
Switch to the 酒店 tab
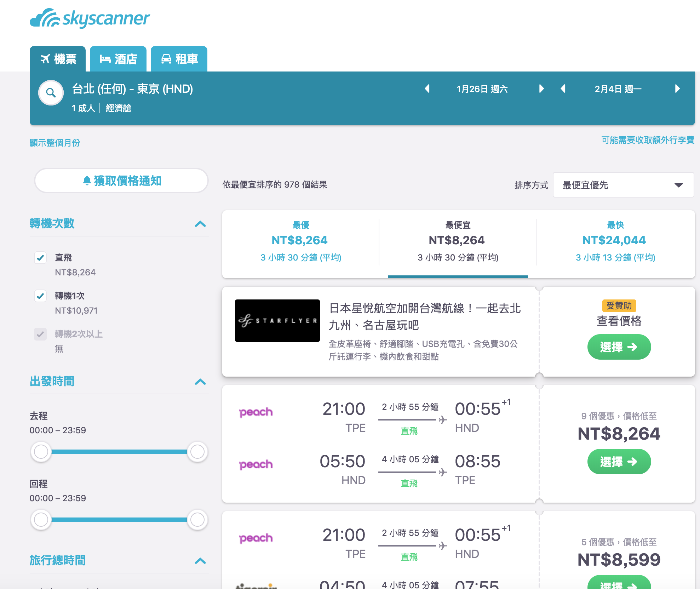click(118, 59)
